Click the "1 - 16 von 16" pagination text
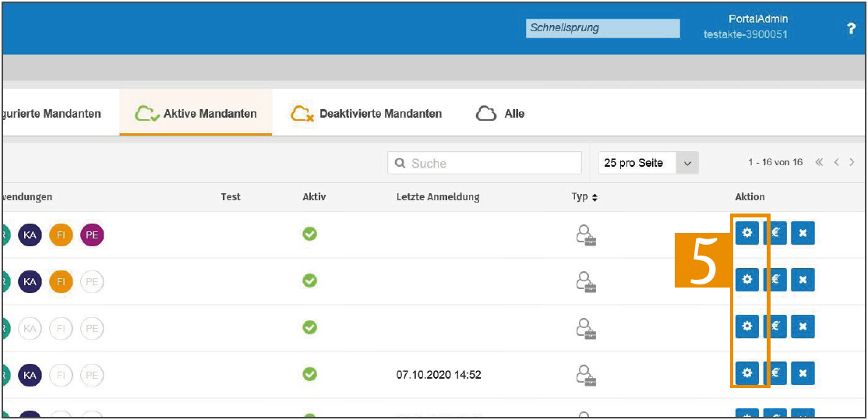 click(775, 162)
